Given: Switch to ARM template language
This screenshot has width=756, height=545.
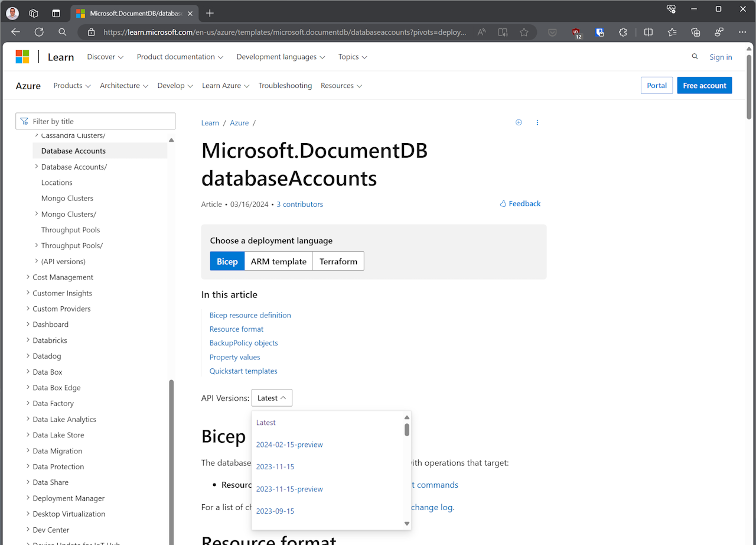Looking at the screenshot, I should click(279, 261).
